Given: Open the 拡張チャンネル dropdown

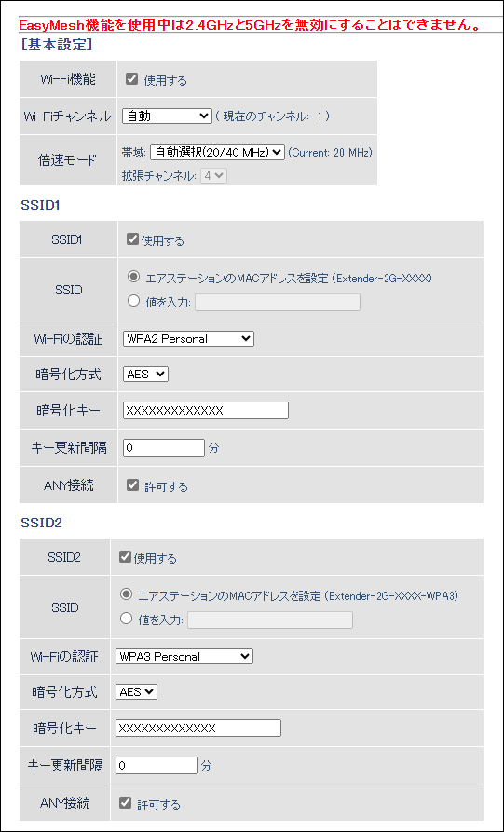Looking at the screenshot, I should coord(215,176).
